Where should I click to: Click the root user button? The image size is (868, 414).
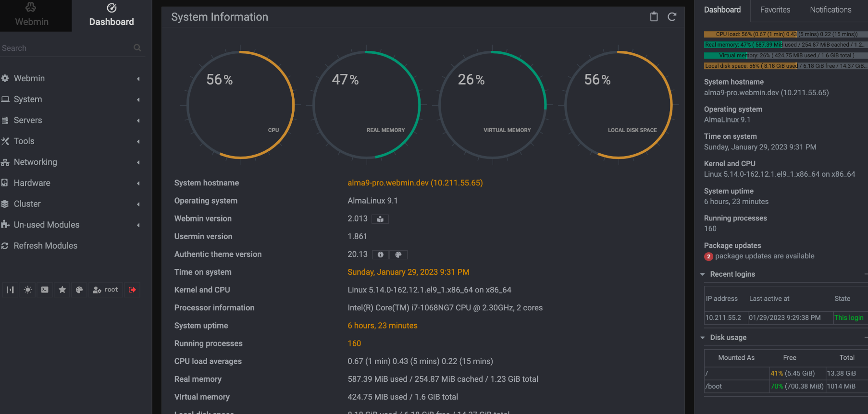click(106, 290)
